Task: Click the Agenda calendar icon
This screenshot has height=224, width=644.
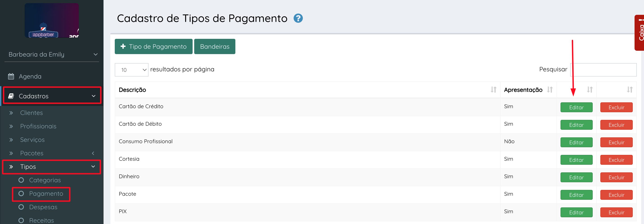Action: point(11,76)
